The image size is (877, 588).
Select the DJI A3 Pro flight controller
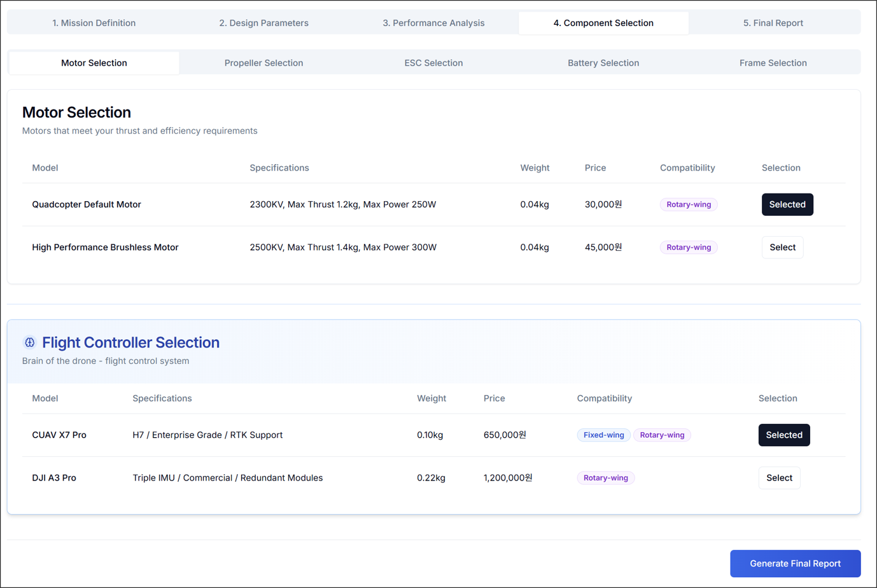click(779, 478)
